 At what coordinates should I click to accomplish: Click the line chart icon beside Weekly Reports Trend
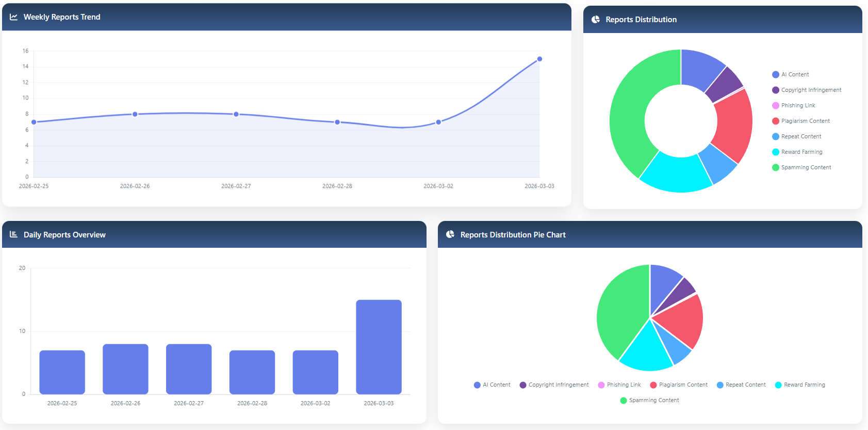coord(13,17)
